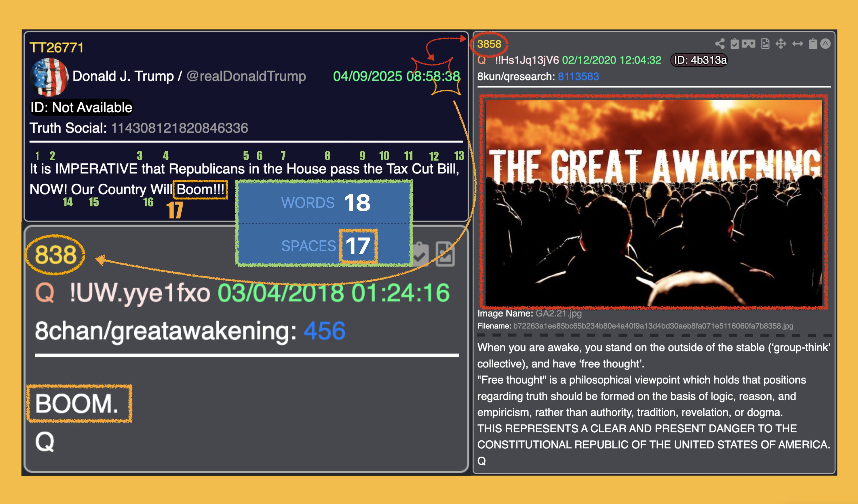Click the timestamp 04/09/2025 08:58:38

tap(397, 76)
